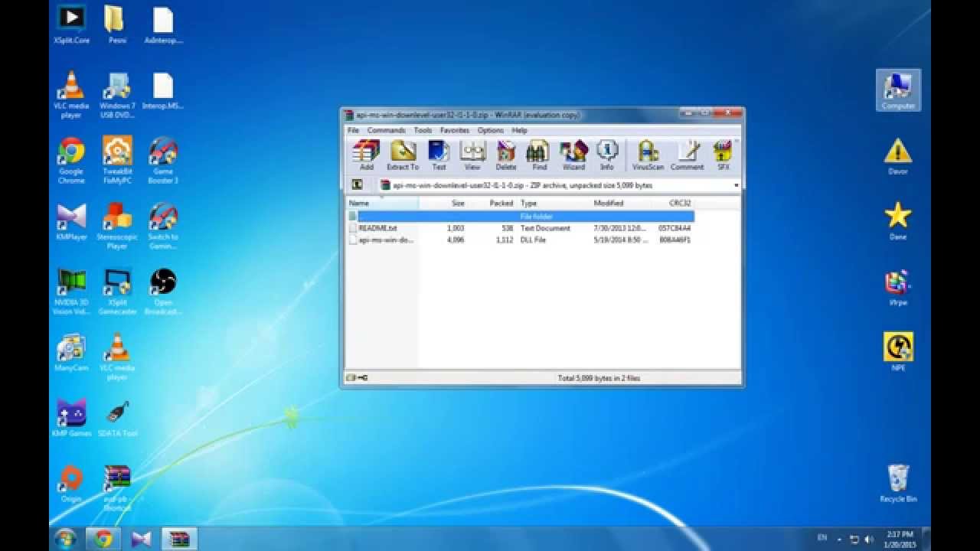Click the Add toolbar icon in WinRAR

coord(367,155)
